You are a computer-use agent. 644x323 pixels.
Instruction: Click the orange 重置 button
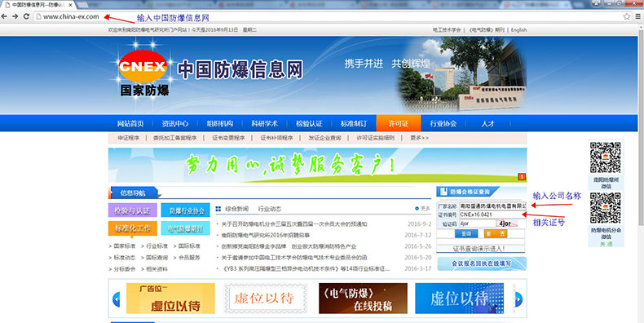(x=496, y=233)
